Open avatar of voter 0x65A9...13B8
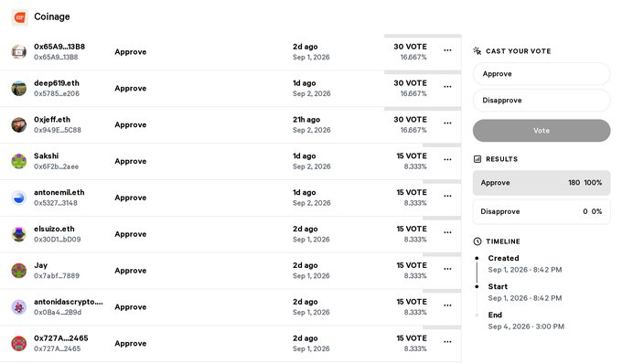Screen dimensions: 622x364 18,52
